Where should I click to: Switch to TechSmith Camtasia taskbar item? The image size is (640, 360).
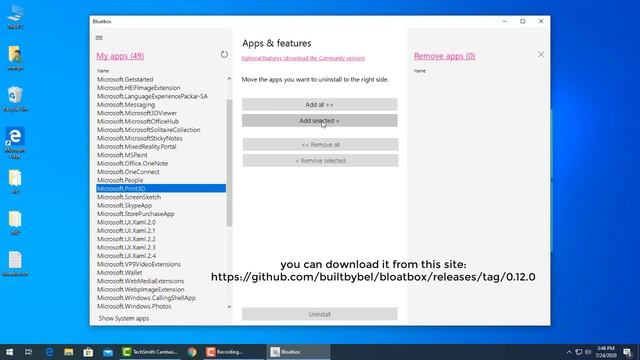(151, 352)
